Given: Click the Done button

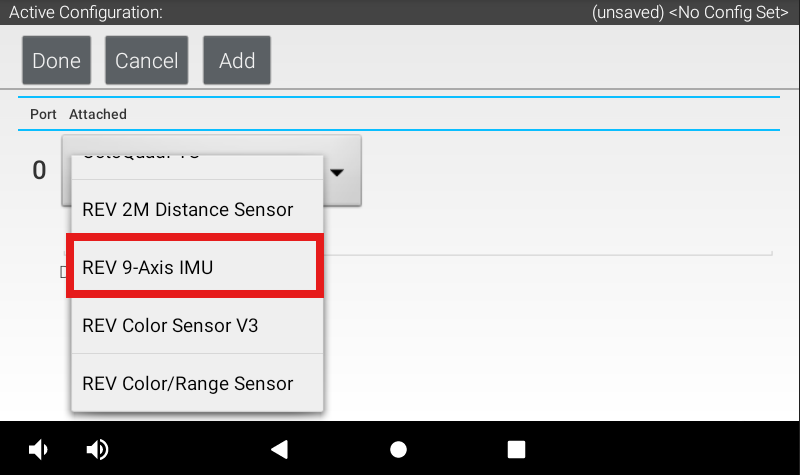Looking at the screenshot, I should click(57, 61).
